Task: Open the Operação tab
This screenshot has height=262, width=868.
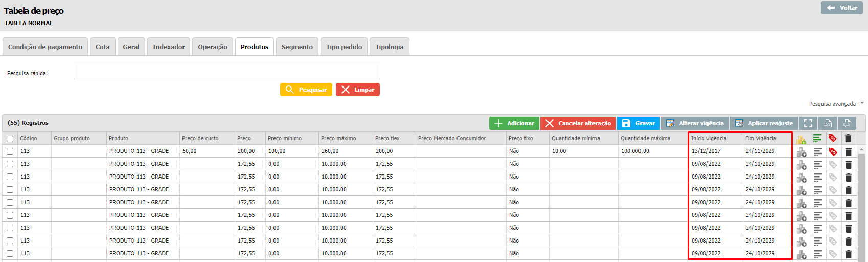Action: (x=213, y=47)
